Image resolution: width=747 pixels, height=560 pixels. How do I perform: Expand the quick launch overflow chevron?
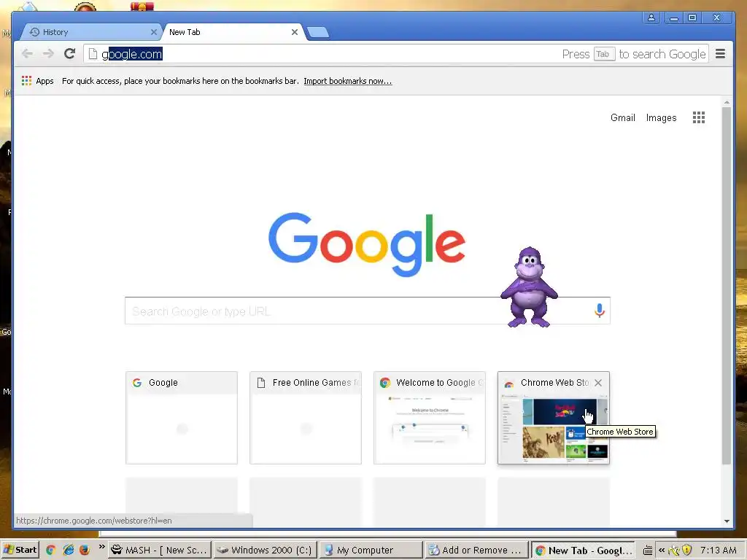pyautogui.click(x=101, y=547)
